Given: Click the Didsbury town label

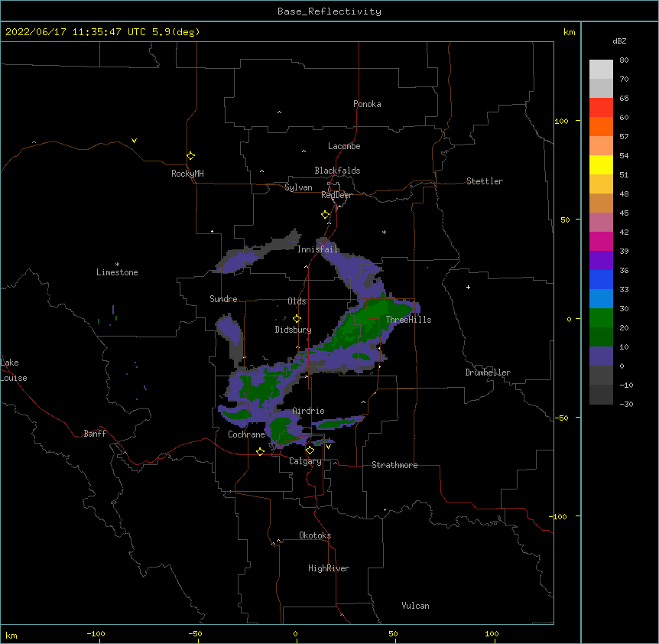Looking at the screenshot, I should 293,330.
